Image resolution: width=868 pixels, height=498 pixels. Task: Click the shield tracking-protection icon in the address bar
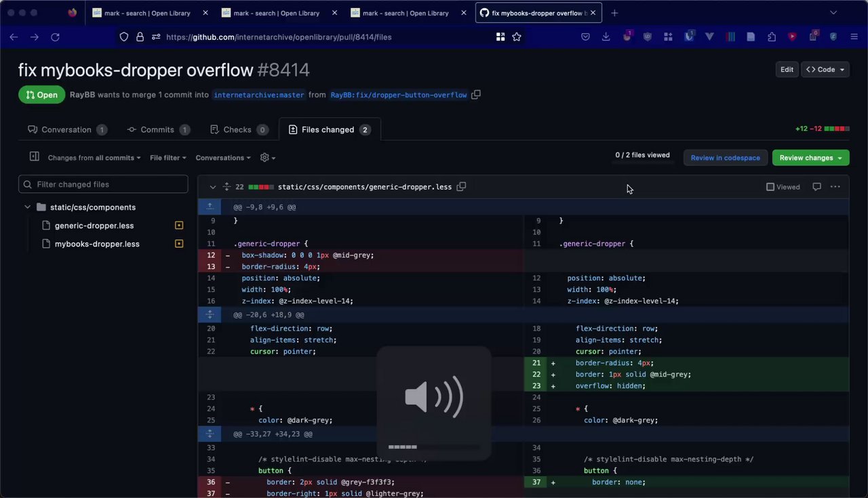pos(124,37)
